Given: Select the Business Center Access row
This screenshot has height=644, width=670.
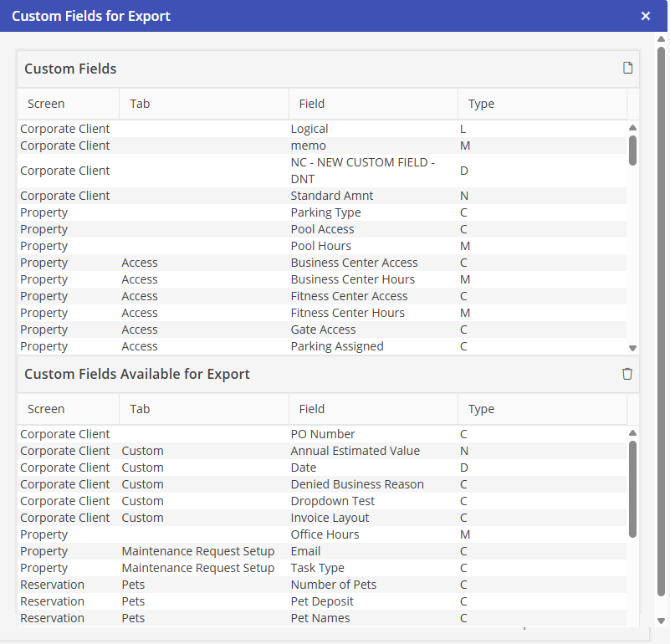Looking at the screenshot, I should 354,263.
